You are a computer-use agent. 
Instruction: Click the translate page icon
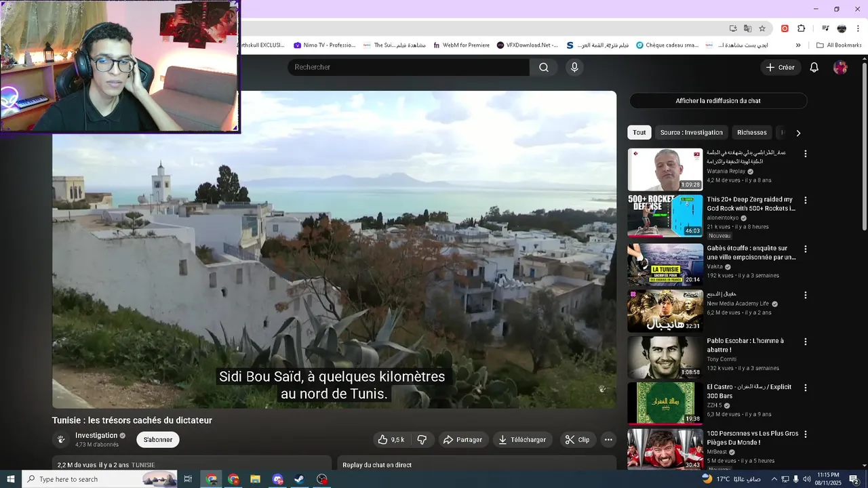coord(747,28)
